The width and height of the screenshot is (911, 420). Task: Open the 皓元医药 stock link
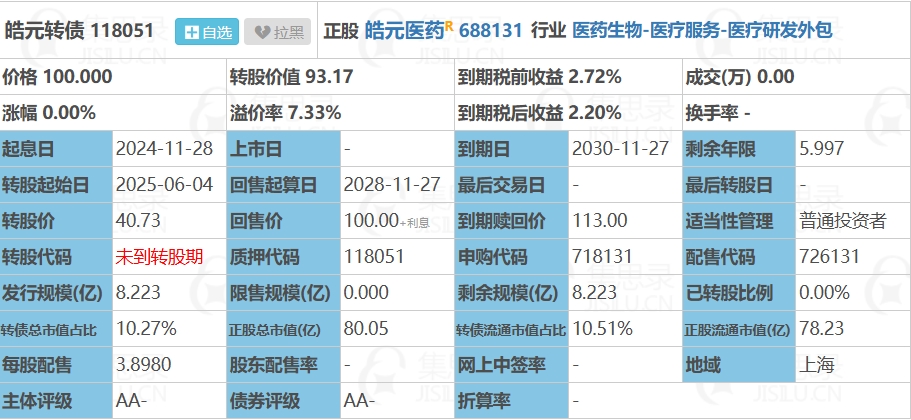tap(404, 30)
